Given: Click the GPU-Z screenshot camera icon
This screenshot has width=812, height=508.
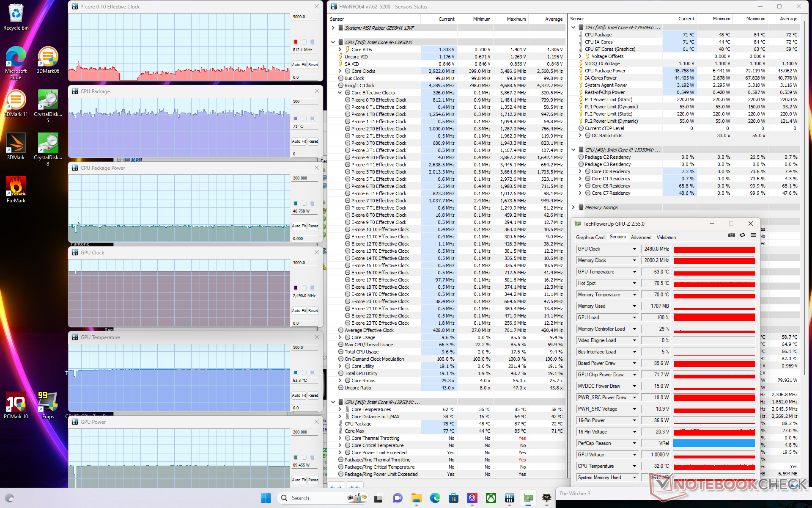Looking at the screenshot, I should click(x=731, y=235).
